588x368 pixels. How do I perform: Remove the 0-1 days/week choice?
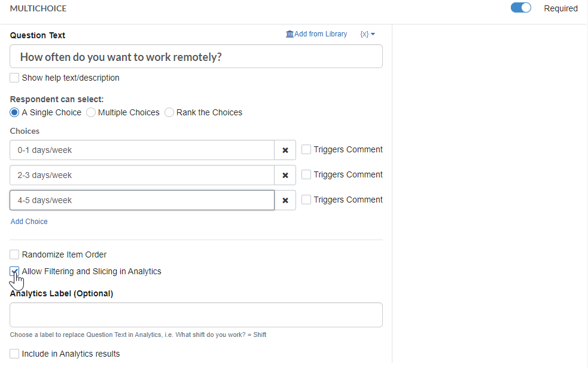point(285,150)
